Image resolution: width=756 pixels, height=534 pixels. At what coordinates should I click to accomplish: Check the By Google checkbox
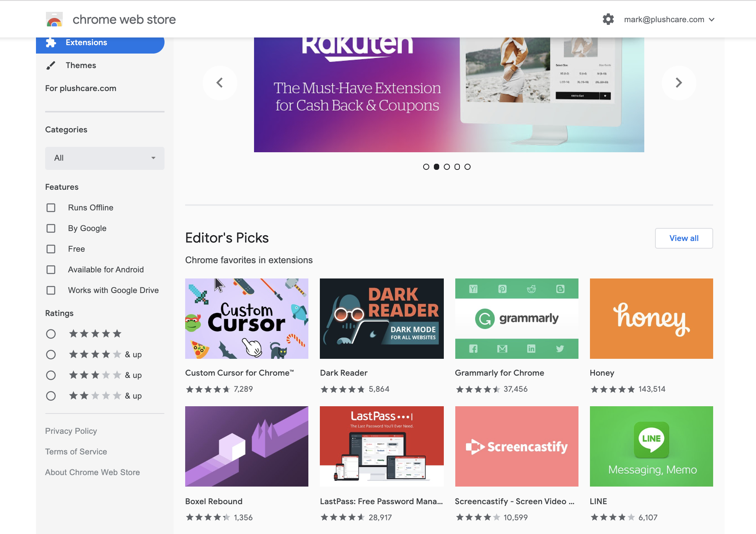coord(51,228)
